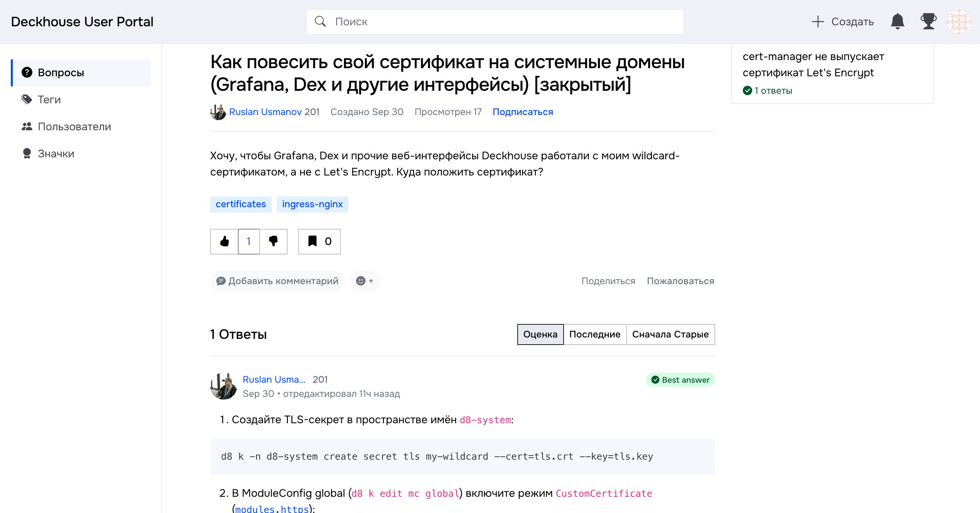Click the 'отредактировал 11ч назад' edit timestamp

[x=341, y=394]
